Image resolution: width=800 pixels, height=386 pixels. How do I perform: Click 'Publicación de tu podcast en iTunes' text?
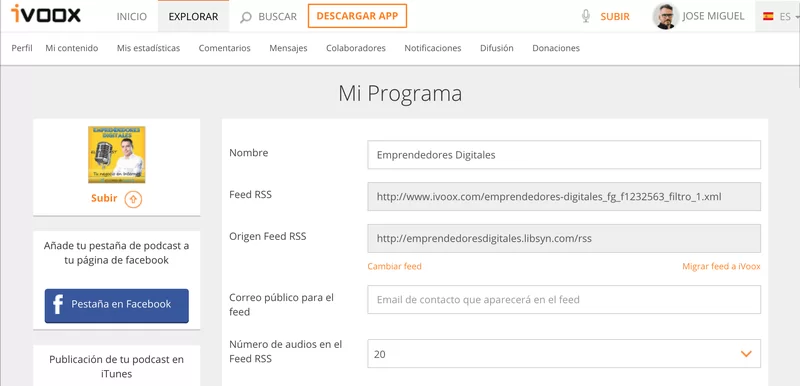pos(116,367)
